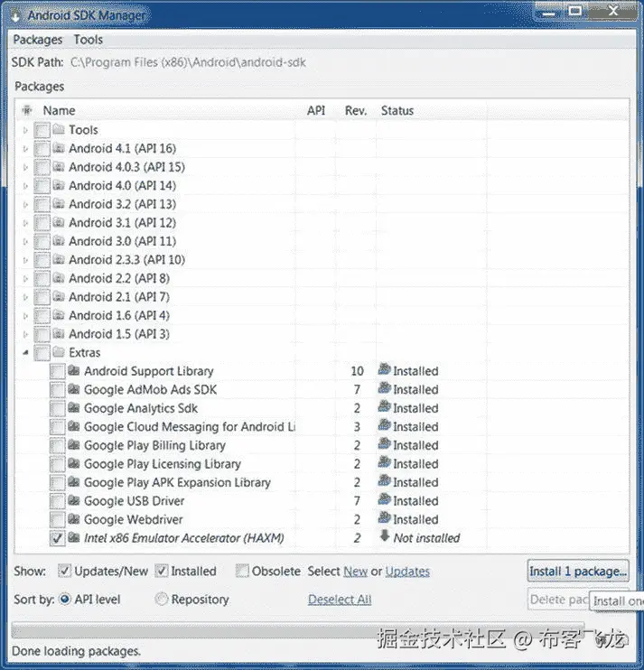Click the Android 2.2 (API 8) package icon
This screenshot has height=670, width=644.
pos(59,278)
